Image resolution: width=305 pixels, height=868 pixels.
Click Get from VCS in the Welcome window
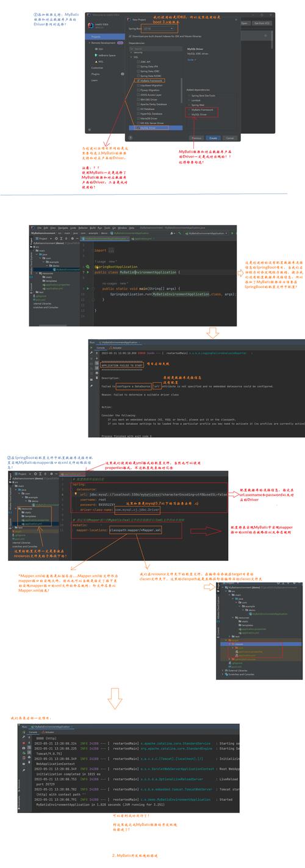(262, 23)
